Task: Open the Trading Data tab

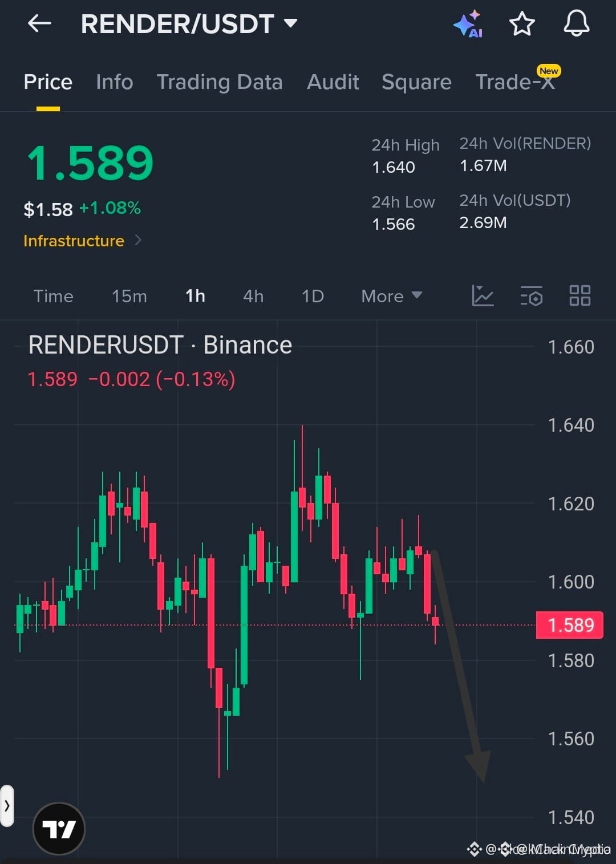Action: click(220, 82)
